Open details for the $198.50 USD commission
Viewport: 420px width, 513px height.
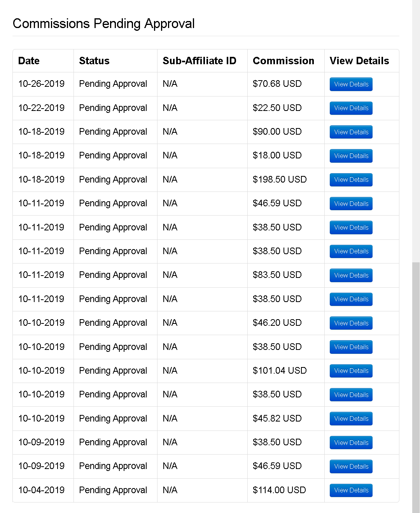click(x=351, y=179)
